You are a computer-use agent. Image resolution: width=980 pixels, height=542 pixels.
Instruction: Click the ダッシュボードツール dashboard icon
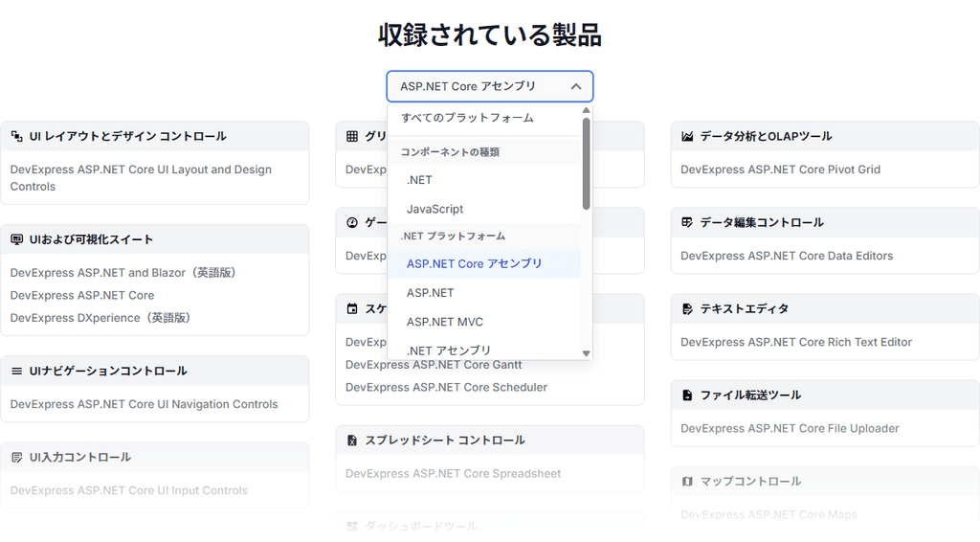pos(352,527)
